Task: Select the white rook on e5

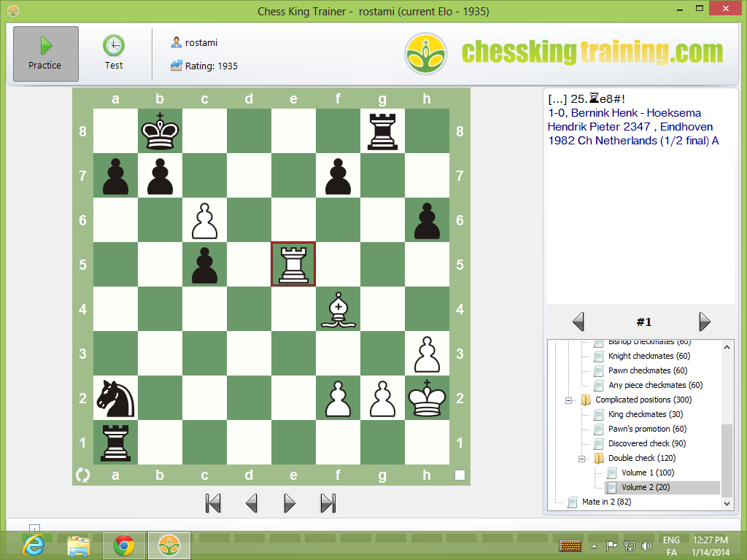Action: [293, 264]
